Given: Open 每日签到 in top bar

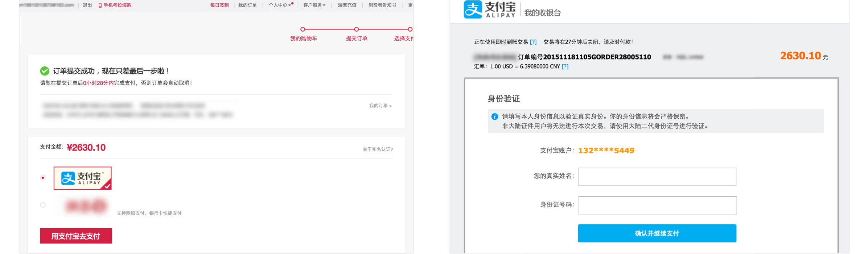Looking at the screenshot, I should (x=219, y=5).
